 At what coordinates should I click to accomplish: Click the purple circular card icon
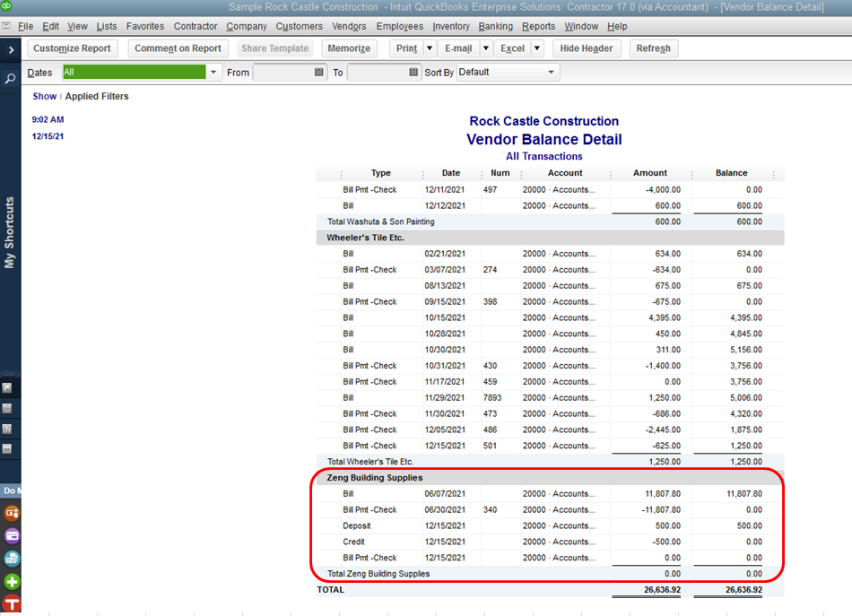tap(12, 536)
